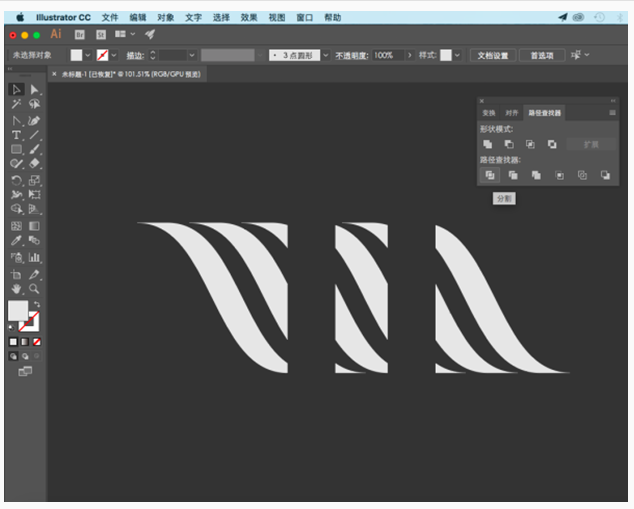Select the Direct Selection tool

pyautogui.click(x=35, y=90)
